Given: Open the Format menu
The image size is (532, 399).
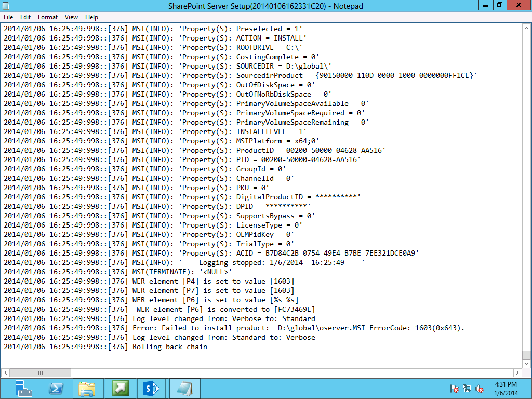Looking at the screenshot, I should (x=47, y=17).
